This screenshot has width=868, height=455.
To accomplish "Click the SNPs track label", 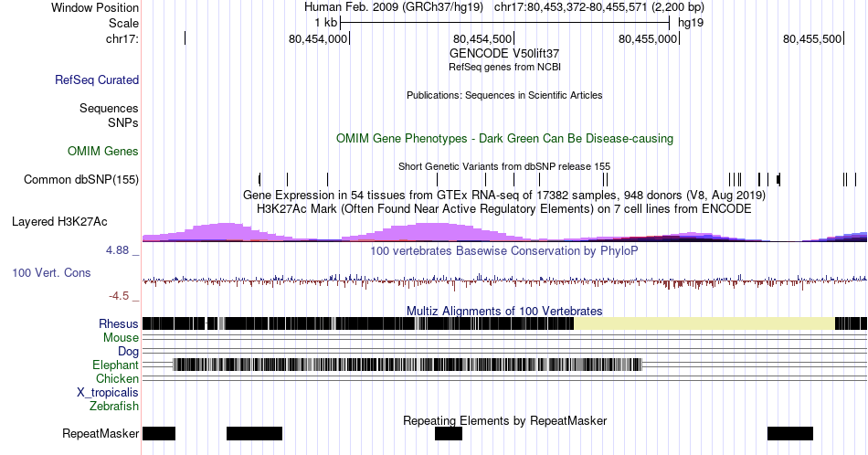I will (x=123, y=122).
